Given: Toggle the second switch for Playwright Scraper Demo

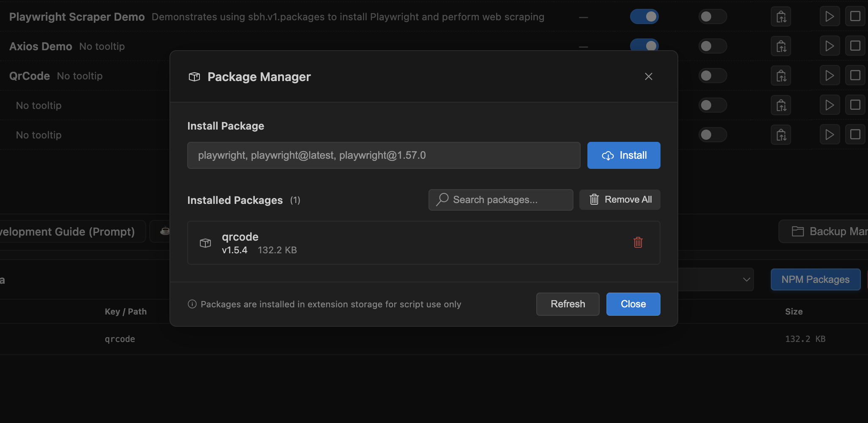Looking at the screenshot, I should pos(712,16).
